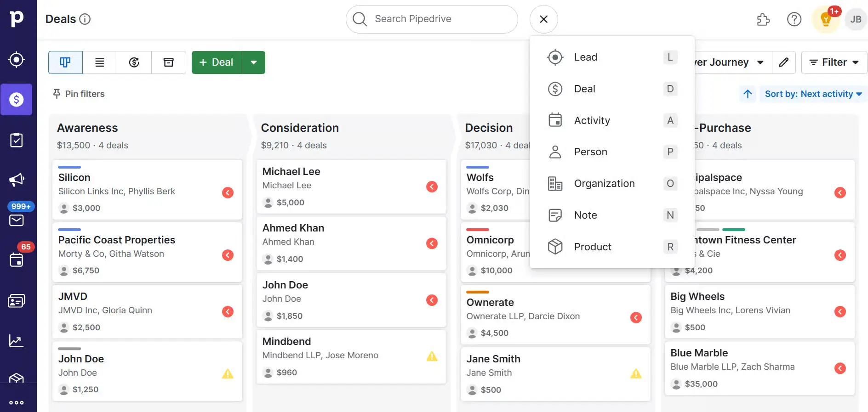Open Activities calendar icon with 65 badge
This screenshot has width=868, height=412.
(x=17, y=260)
